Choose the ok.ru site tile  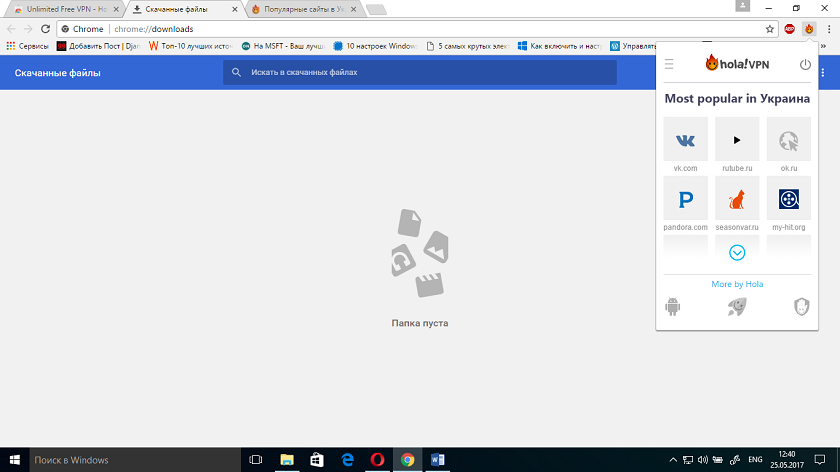(789, 140)
